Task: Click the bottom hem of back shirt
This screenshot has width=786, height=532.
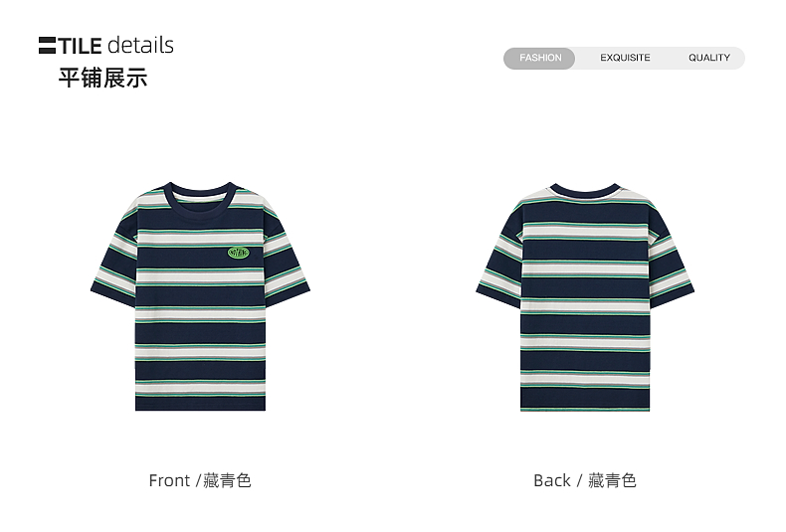Action: tap(585, 407)
